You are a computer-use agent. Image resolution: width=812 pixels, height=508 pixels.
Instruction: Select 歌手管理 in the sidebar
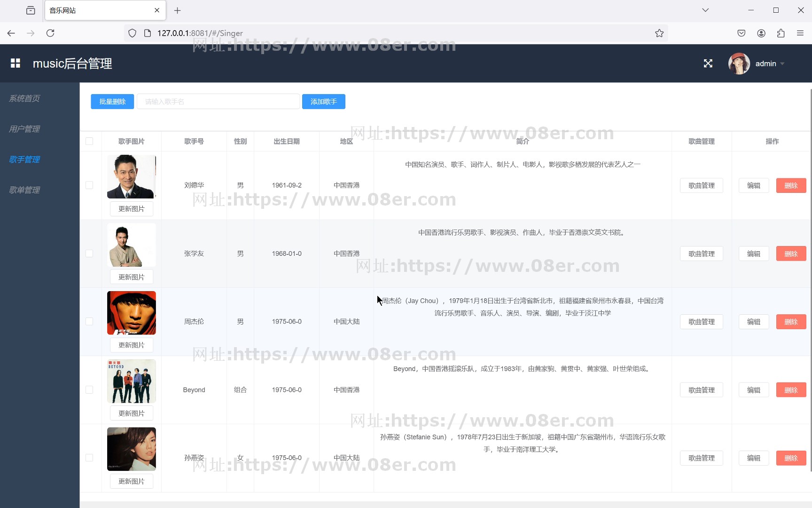pyautogui.click(x=24, y=159)
